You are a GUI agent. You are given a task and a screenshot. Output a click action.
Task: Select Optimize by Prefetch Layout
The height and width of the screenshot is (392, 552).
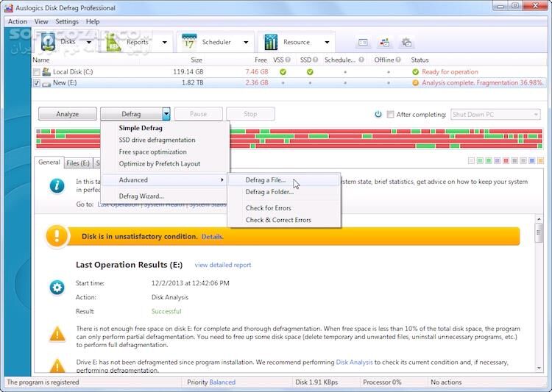[x=165, y=164]
